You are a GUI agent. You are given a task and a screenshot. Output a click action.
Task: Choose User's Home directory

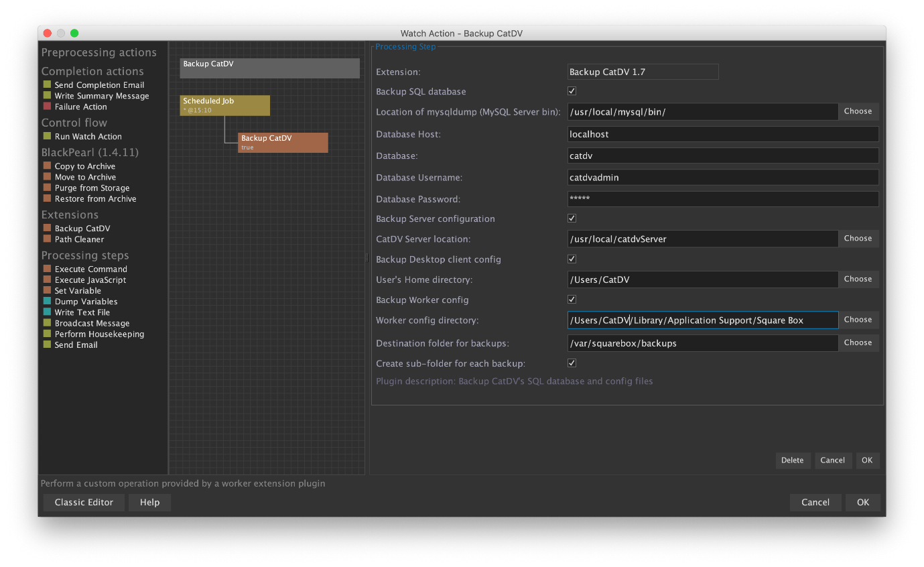858,279
